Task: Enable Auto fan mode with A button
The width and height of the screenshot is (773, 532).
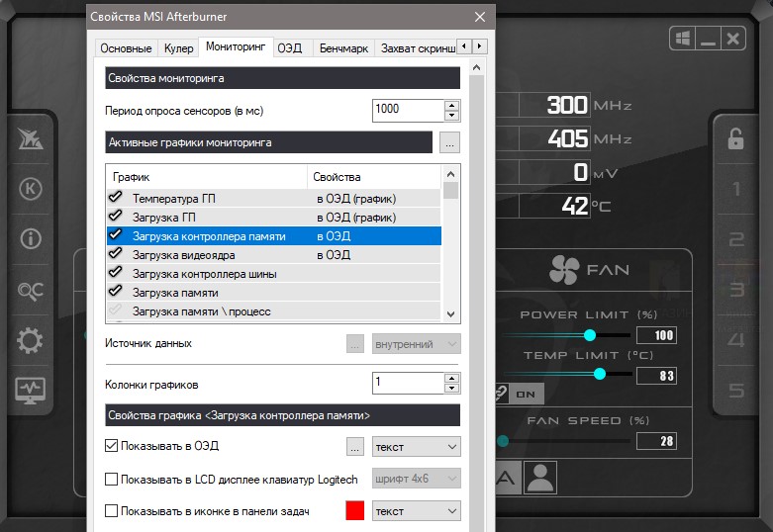Action: (508, 478)
